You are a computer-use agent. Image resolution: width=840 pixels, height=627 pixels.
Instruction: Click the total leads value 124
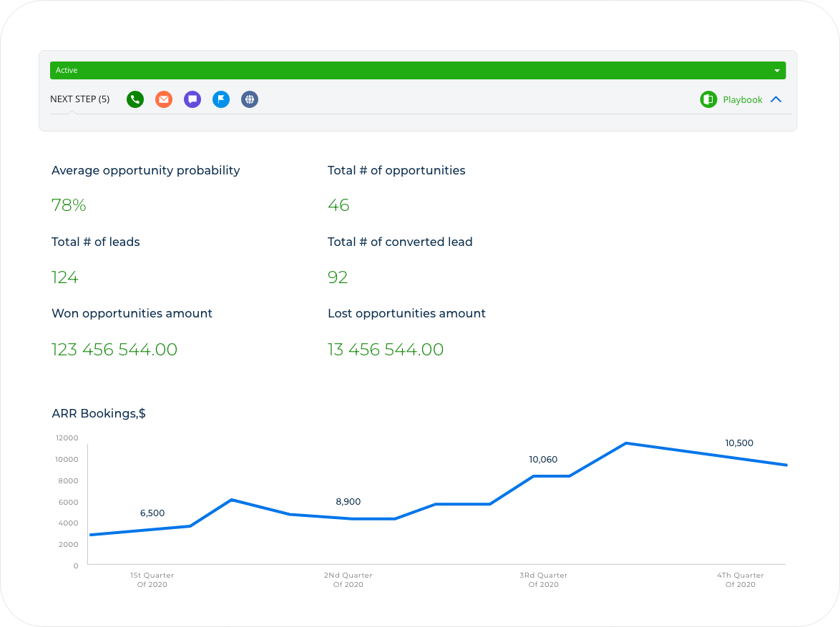coord(65,277)
